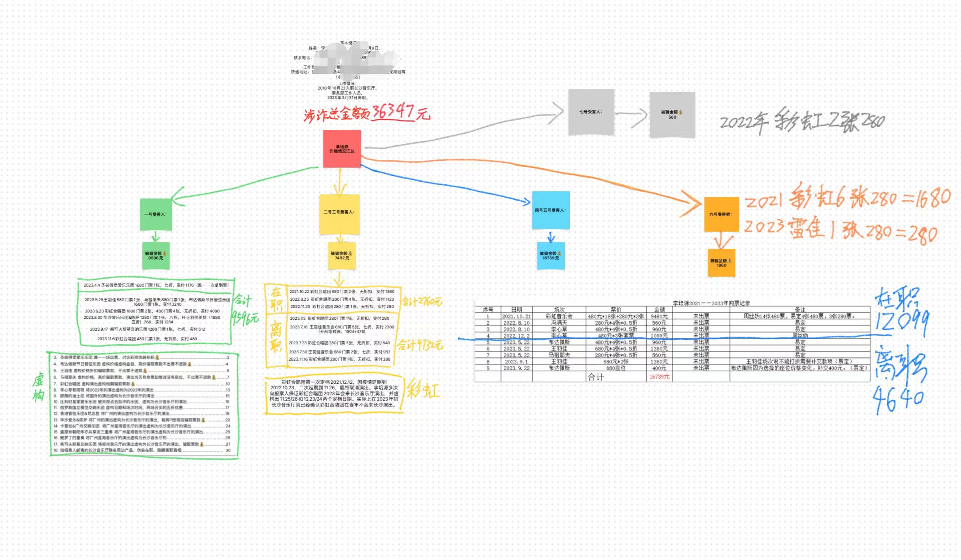Click the '2022.8.23 彩虹合唱团280门票4张' line

342,299
